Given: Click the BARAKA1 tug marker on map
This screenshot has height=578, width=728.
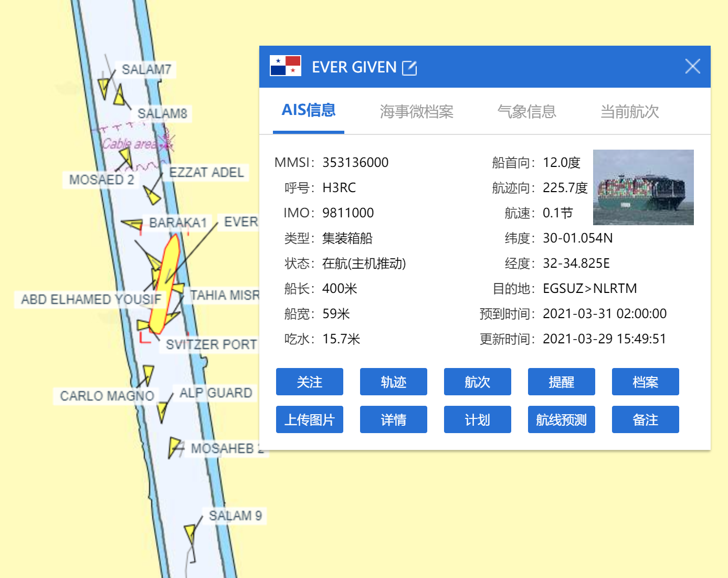Looking at the screenshot, I should click(133, 225).
